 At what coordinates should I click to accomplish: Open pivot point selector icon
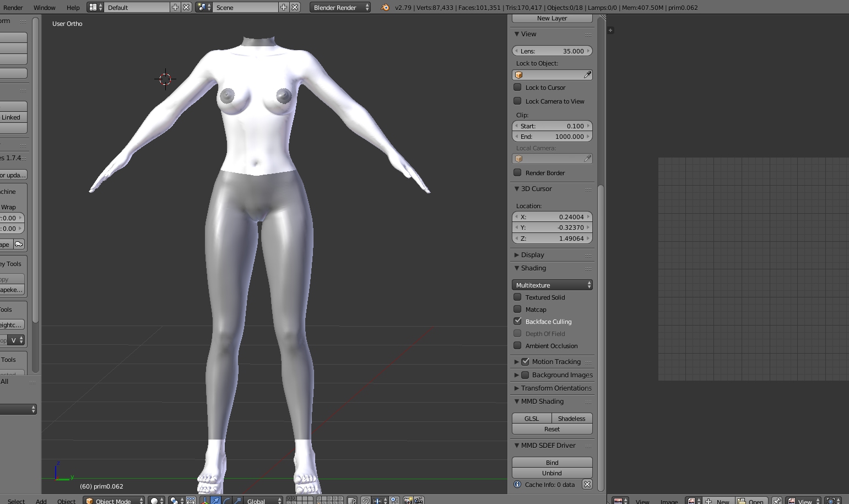pos(176,501)
